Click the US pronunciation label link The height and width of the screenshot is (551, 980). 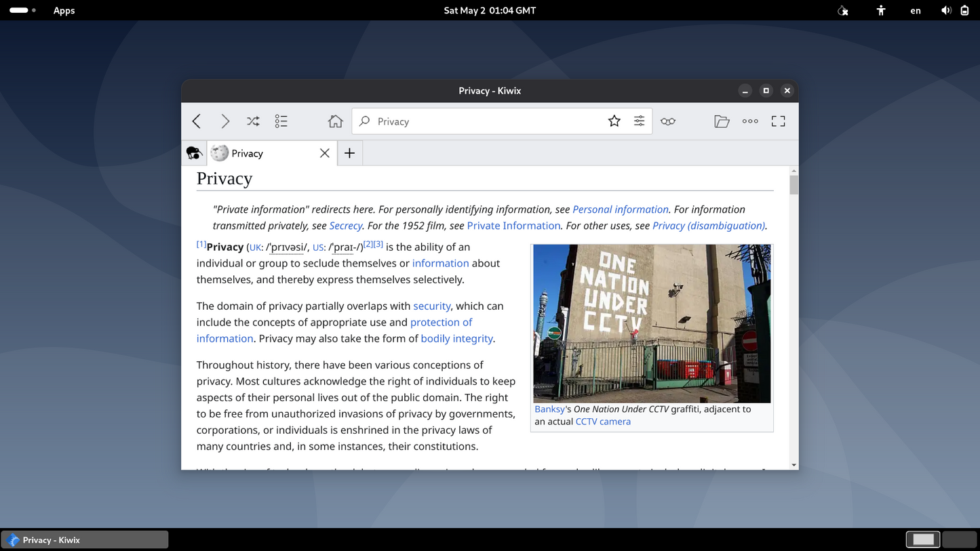tap(318, 248)
